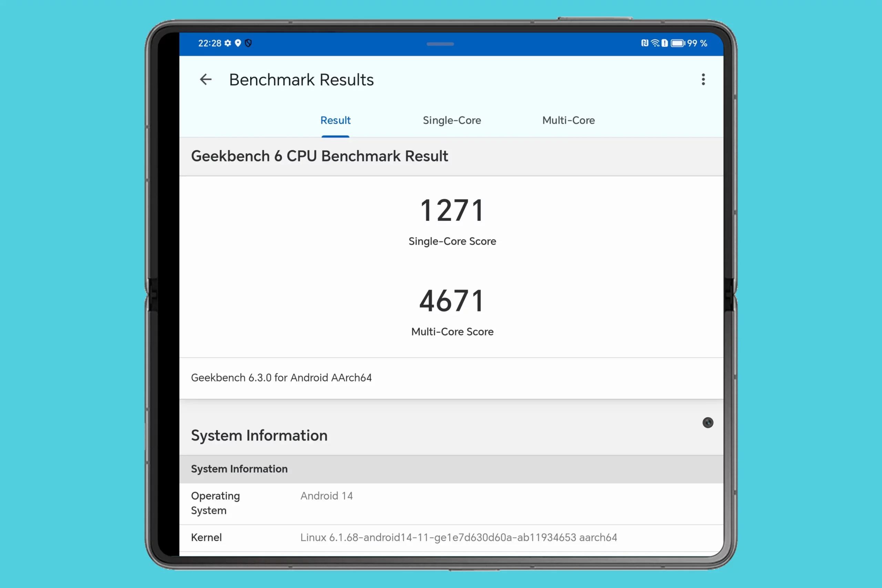
Task: Tap the location pin status icon
Action: (x=238, y=43)
